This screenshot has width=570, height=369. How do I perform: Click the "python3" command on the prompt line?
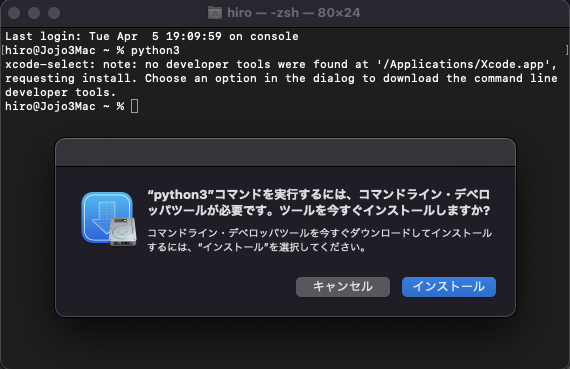pyautogui.click(x=155, y=51)
